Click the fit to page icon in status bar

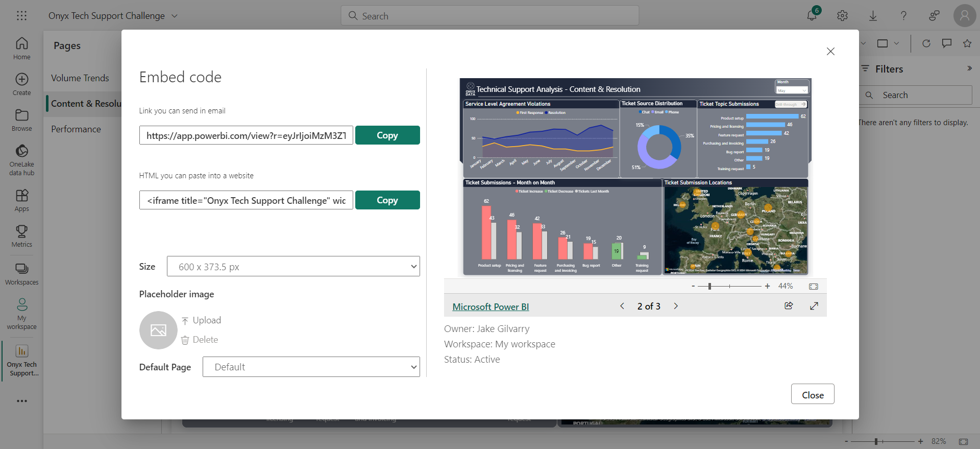(x=963, y=441)
